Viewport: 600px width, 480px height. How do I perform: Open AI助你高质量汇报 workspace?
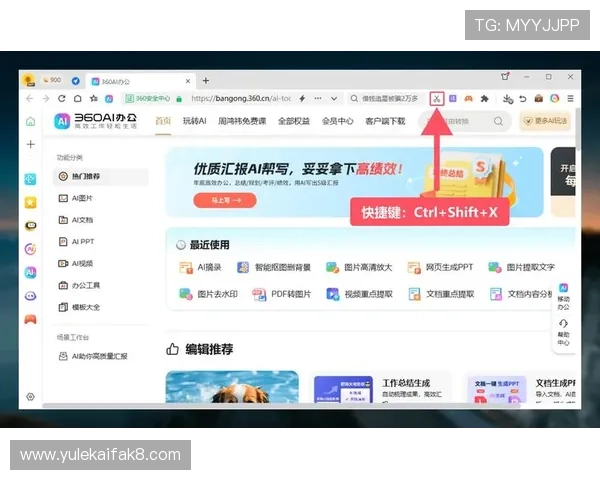(93, 356)
